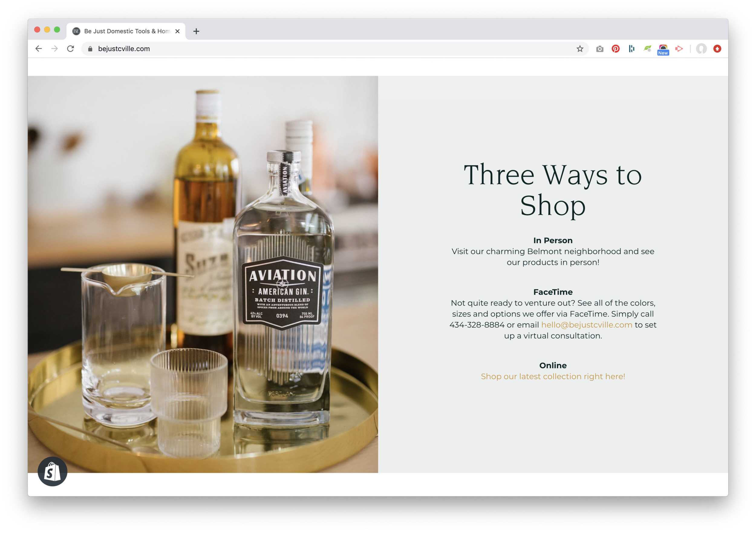756x533 pixels.
Task: Click the 'In Person' subheading
Action: [553, 240]
